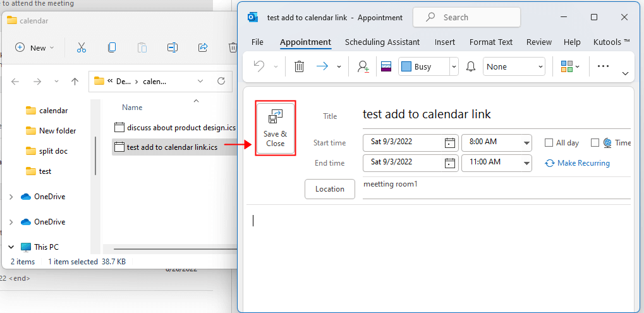Image resolution: width=644 pixels, height=313 pixels.
Task: Expand the Busy show-as dropdown
Action: (454, 66)
